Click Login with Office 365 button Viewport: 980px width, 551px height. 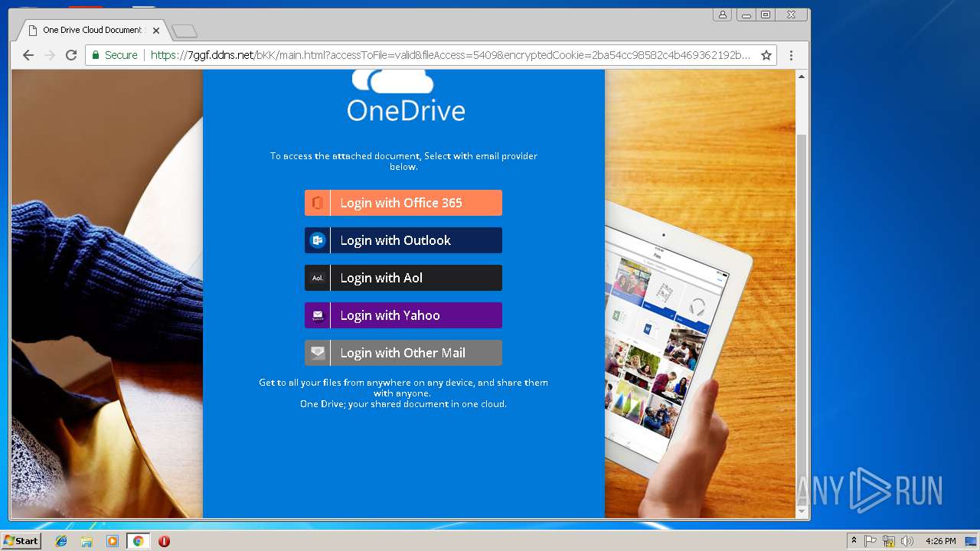point(403,203)
